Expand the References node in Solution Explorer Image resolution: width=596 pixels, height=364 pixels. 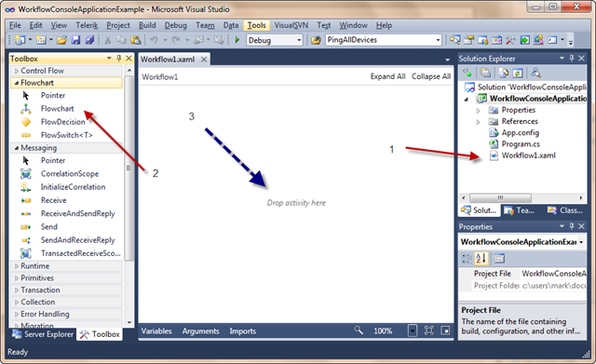(x=479, y=122)
